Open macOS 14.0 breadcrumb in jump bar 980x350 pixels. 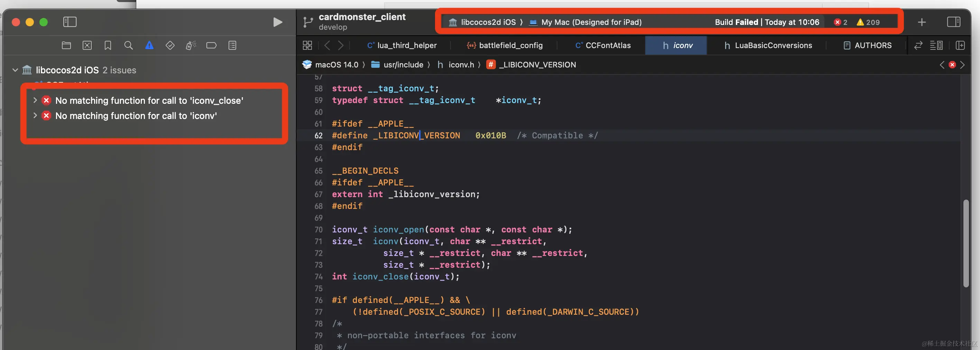pyautogui.click(x=330, y=65)
